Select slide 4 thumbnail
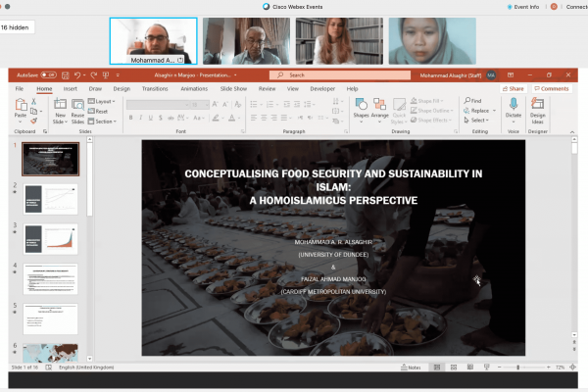This screenshot has height=392, width=588. pyautogui.click(x=50, y=279)
